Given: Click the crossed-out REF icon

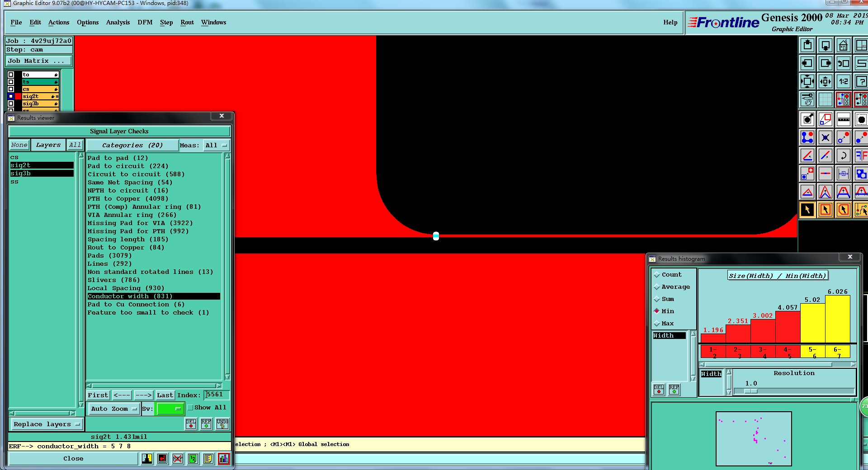Looking at the screenshot, I should coord(178,459).
